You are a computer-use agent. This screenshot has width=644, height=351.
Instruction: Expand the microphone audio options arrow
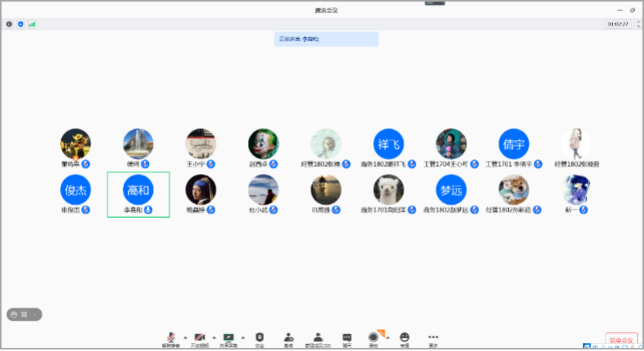coord(185,337)
